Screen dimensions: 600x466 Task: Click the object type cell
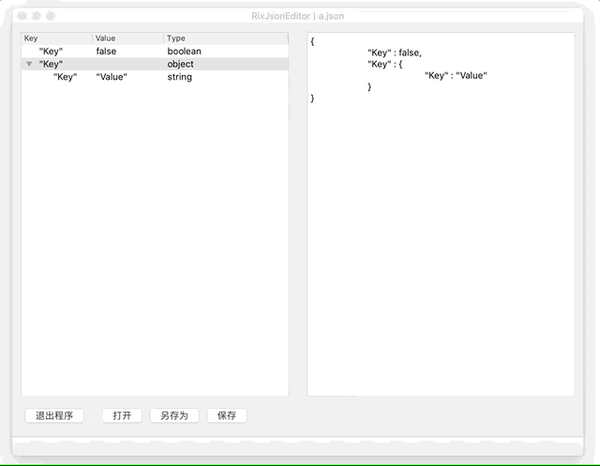click(x=180, y=64)
